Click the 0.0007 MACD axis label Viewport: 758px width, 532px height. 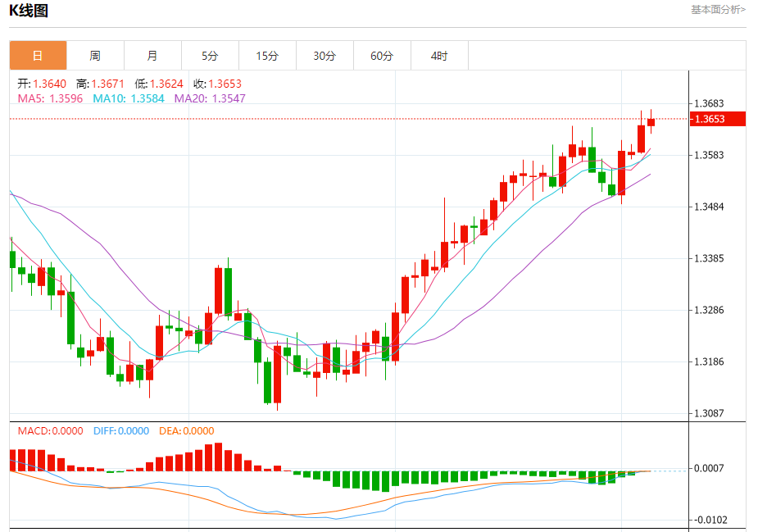pos(709,468)
